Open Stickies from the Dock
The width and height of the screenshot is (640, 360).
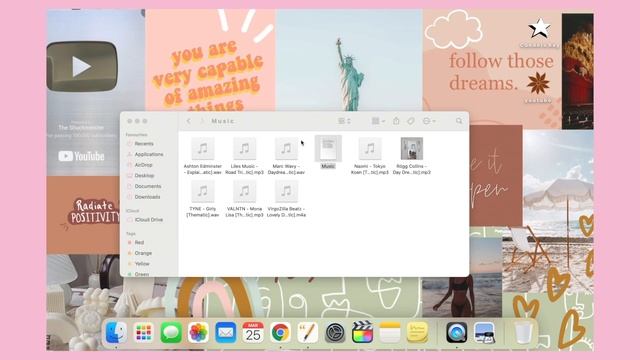coord(417,333)
